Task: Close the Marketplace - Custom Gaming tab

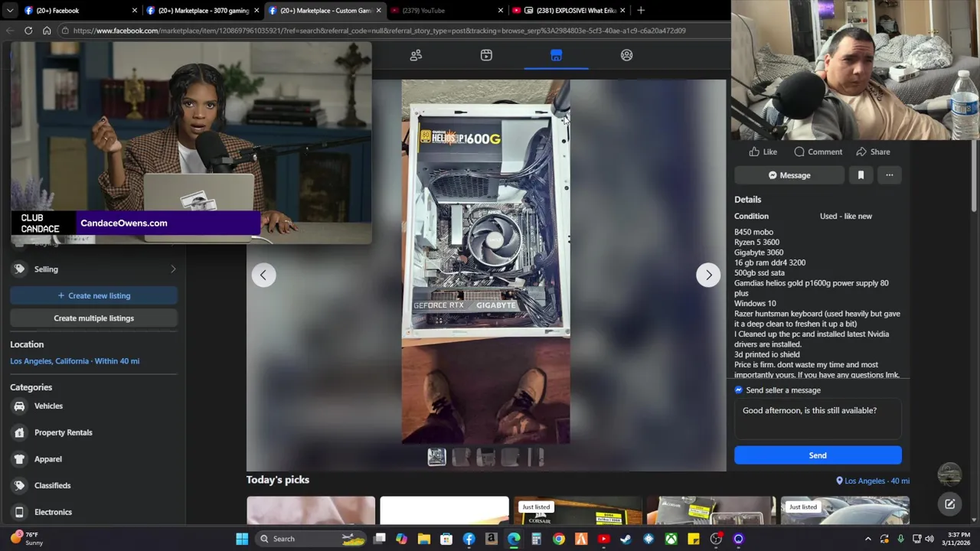Action: [378, 10]
